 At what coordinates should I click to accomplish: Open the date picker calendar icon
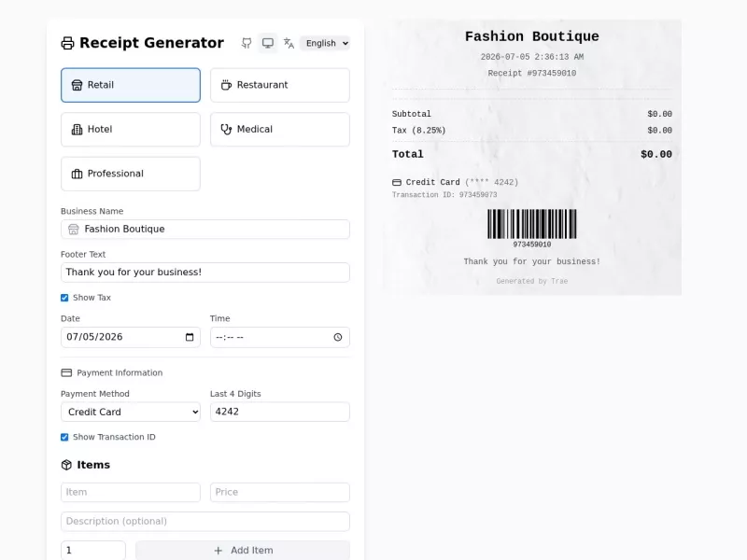190,337
